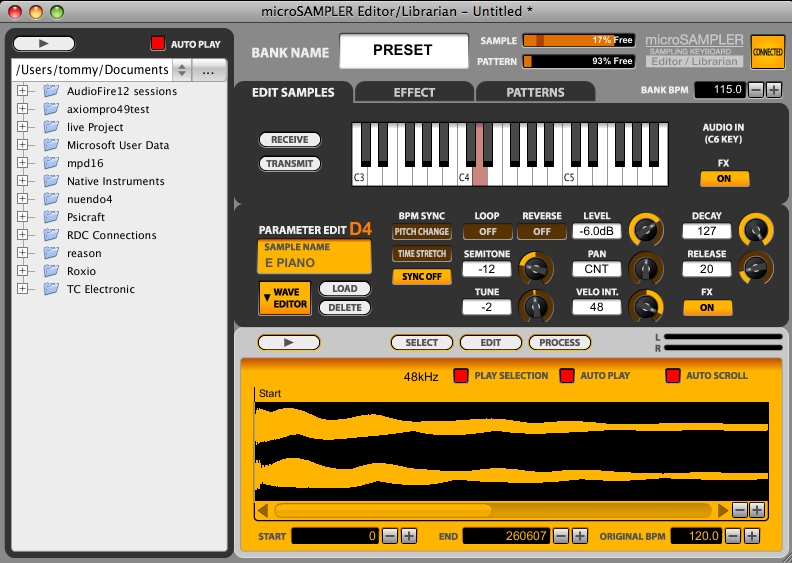Screen dimensions: 792x563
Task: Open the EDIT menu
Action: click(490, 342)
